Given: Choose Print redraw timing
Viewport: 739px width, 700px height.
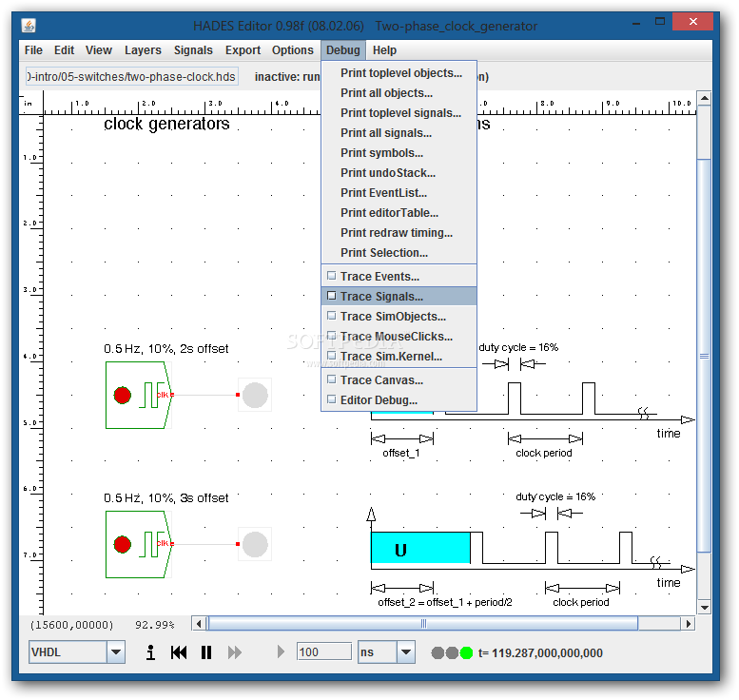Looking at the screenshot, I should 399,232.
